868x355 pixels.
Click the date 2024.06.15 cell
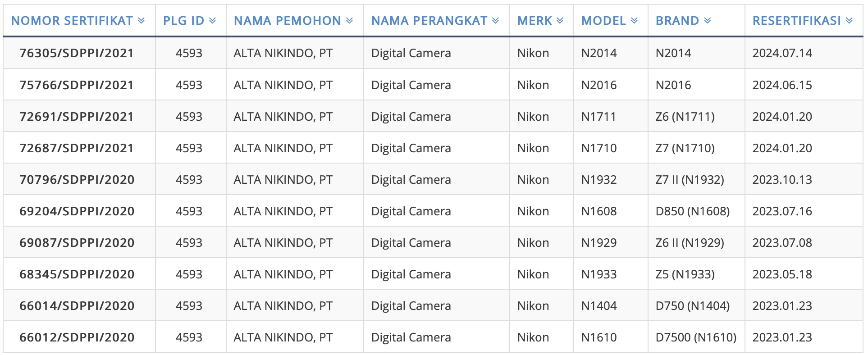[x=782, y=85]
